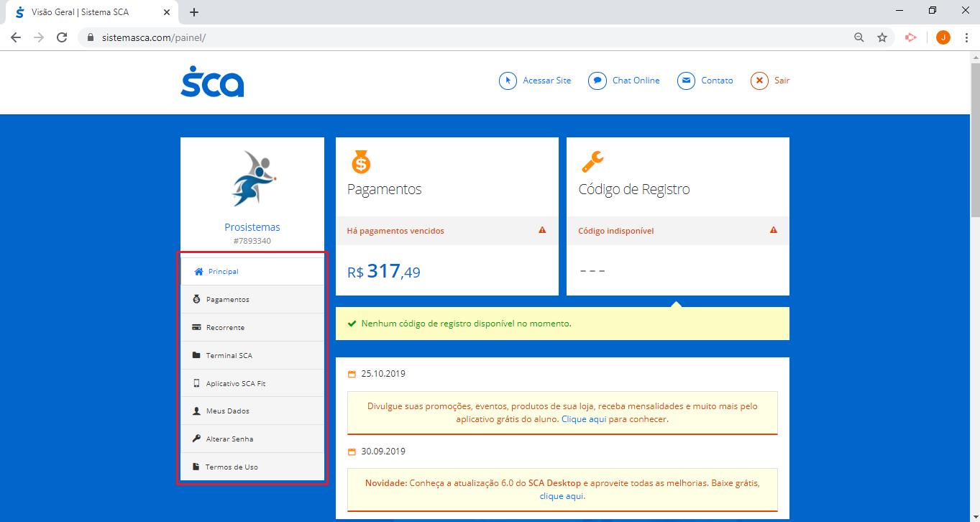The width and height of the screenshot is (980, 522).
Task: Open a new tab with the plus button
Action: (x=194, y=12)
